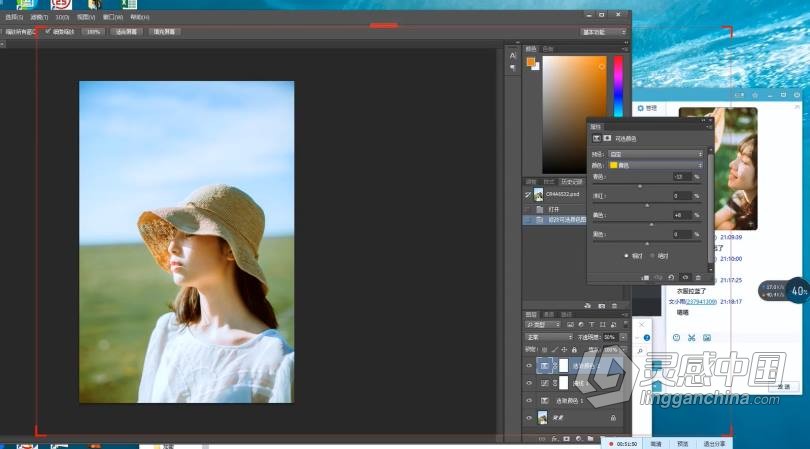Viewport: 810px width, 449px height.
Task: Click the Cyan (青色) value field
Action: pos(681,177)
